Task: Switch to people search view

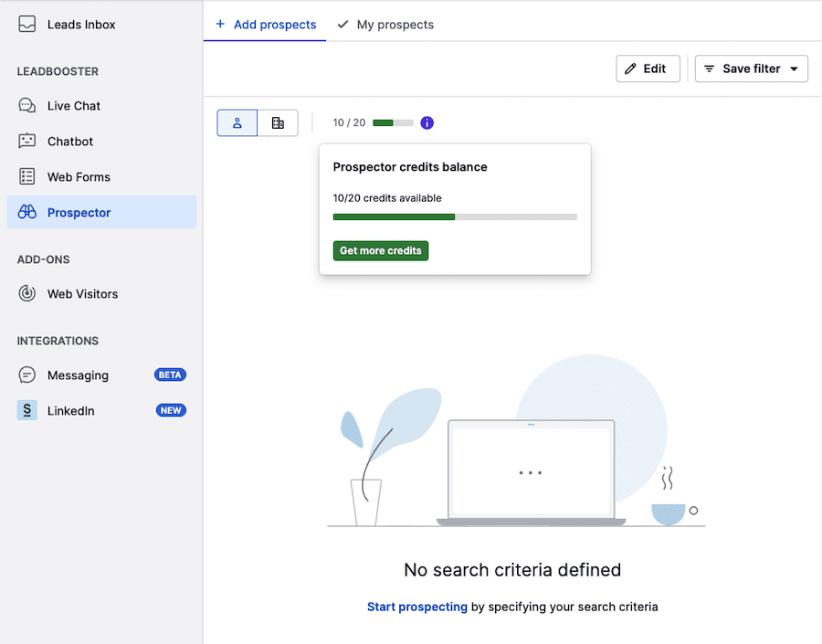Action: point(237,122)
